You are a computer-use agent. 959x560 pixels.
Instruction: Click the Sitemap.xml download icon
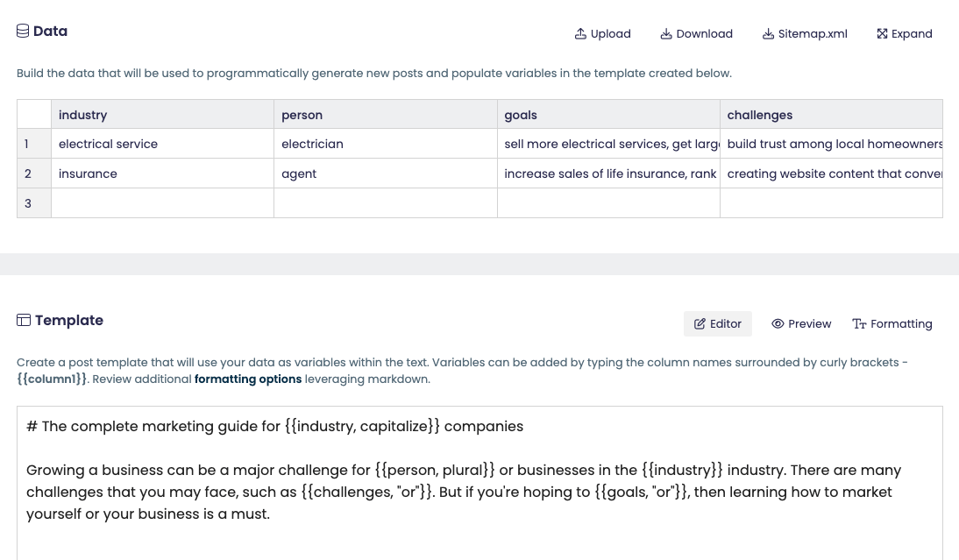[769, 33]
